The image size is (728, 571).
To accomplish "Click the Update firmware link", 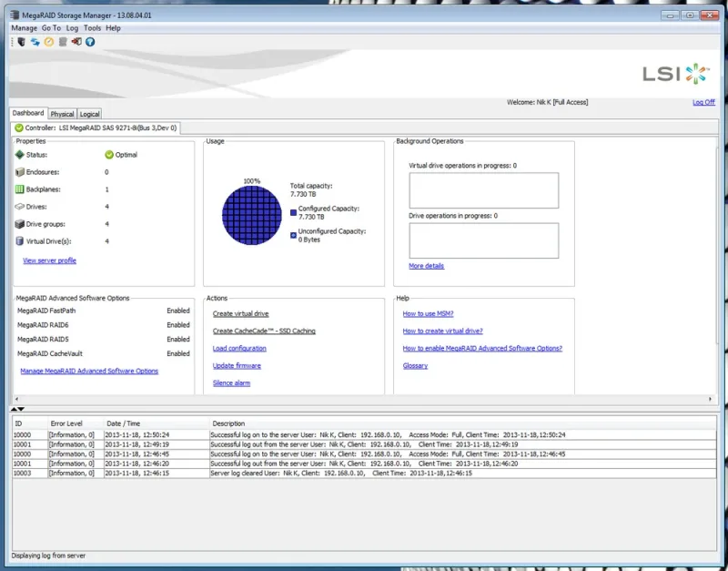I will [237, 366].
